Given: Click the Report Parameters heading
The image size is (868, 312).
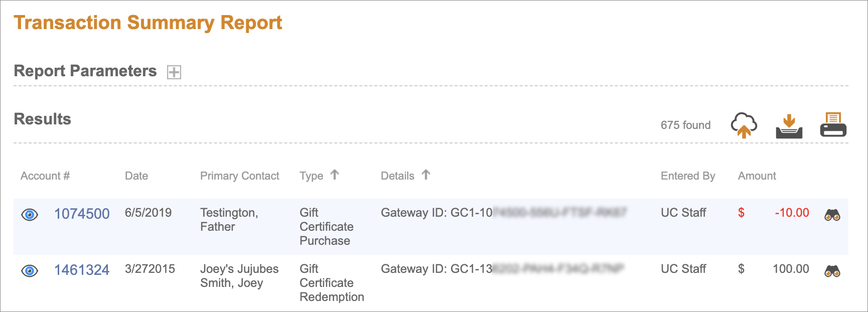Looking at the screenshot, I should pyautogui.click(x=85, y=71).
